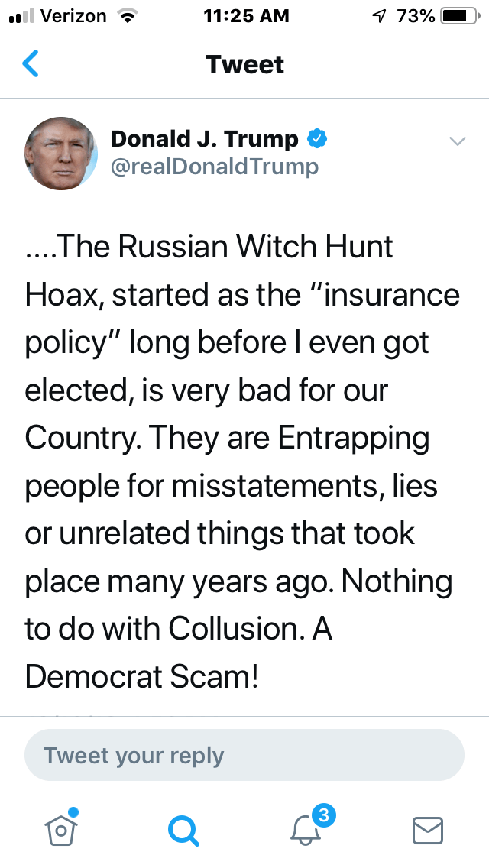Open Donald J. Trump's profile photo

click(61, 154)
